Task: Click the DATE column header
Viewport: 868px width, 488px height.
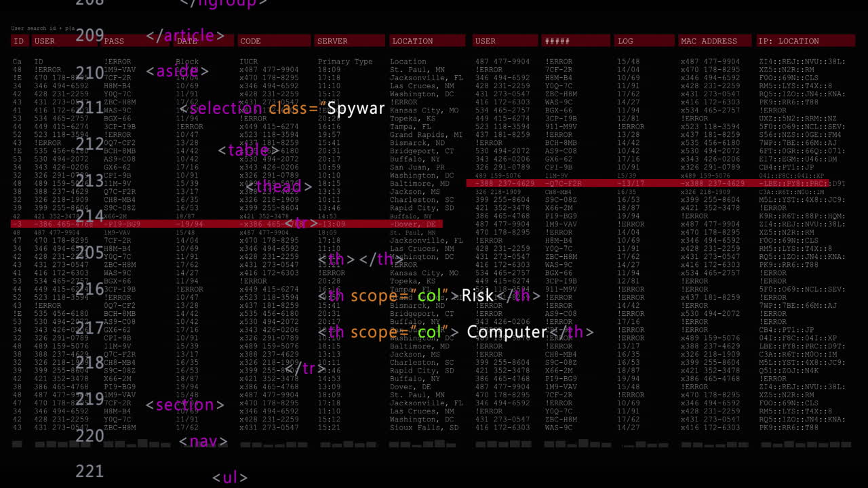Action: point(186,41)
